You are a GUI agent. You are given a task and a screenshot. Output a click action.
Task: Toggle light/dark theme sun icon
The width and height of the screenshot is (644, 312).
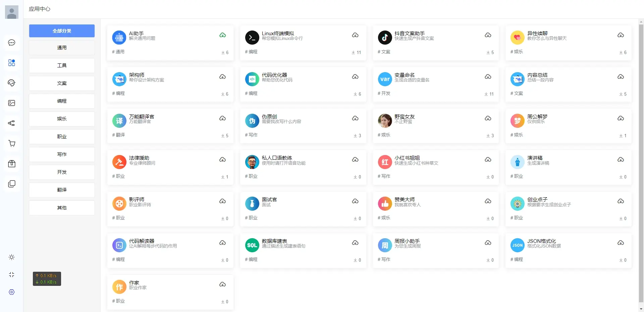(x=11, y=257)
